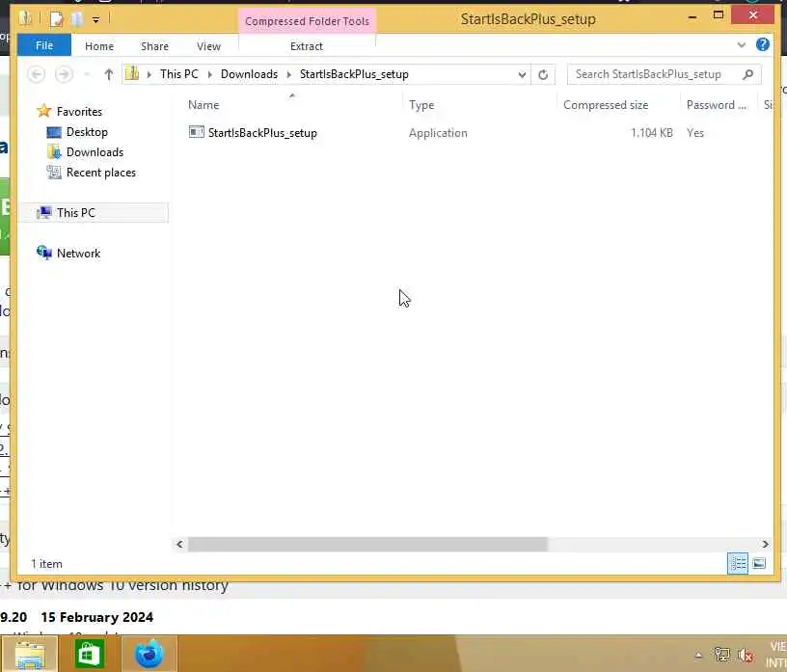Sort by Compressed size column header
787x672 pixels.
(x=606, y=105)
